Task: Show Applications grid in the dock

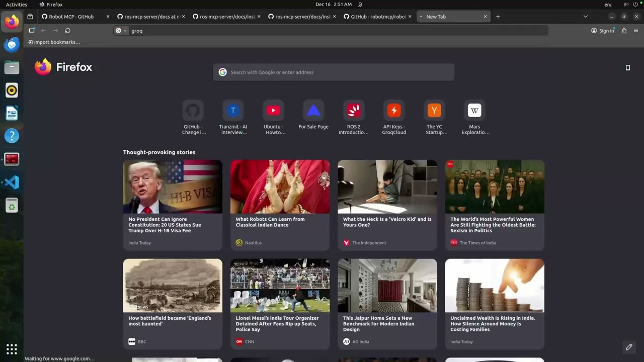Action: tap(12, 349)
